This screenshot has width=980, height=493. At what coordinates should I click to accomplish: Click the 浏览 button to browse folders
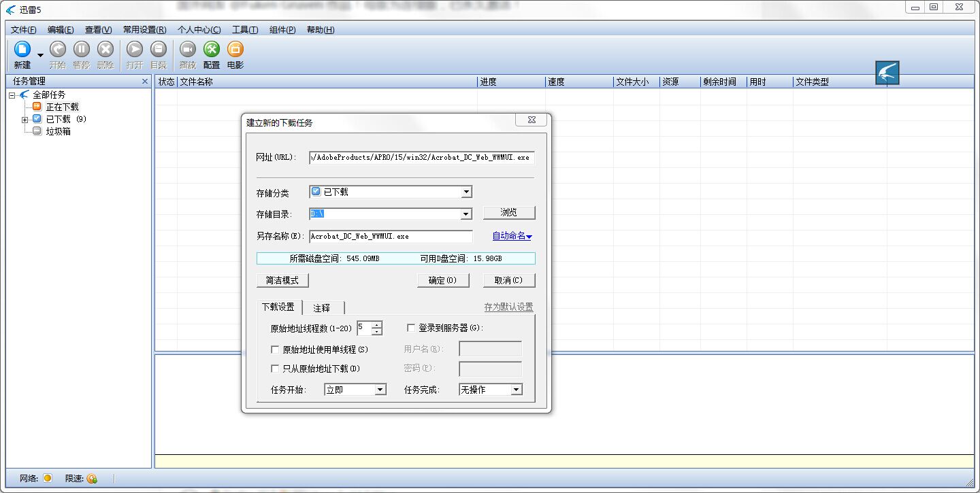509,212
